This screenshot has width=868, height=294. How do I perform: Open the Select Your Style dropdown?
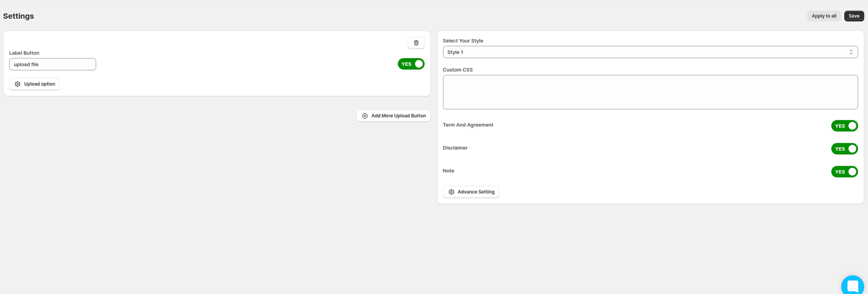pos(650,52)
